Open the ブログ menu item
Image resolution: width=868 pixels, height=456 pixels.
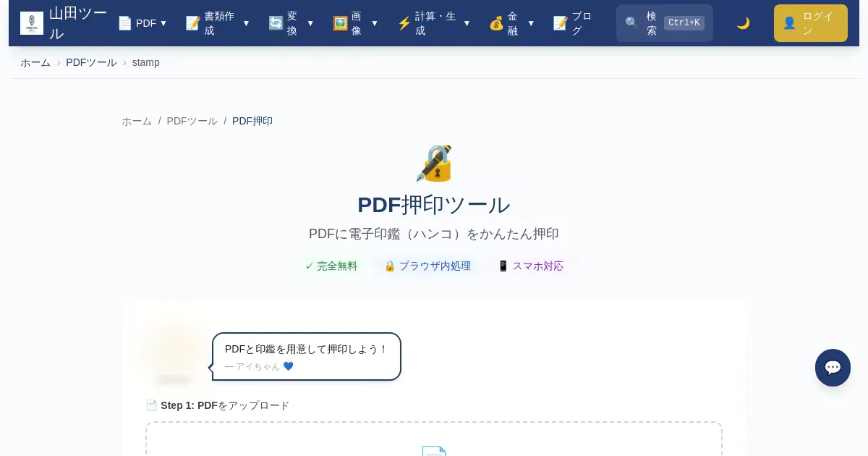[x=573, y=23]
